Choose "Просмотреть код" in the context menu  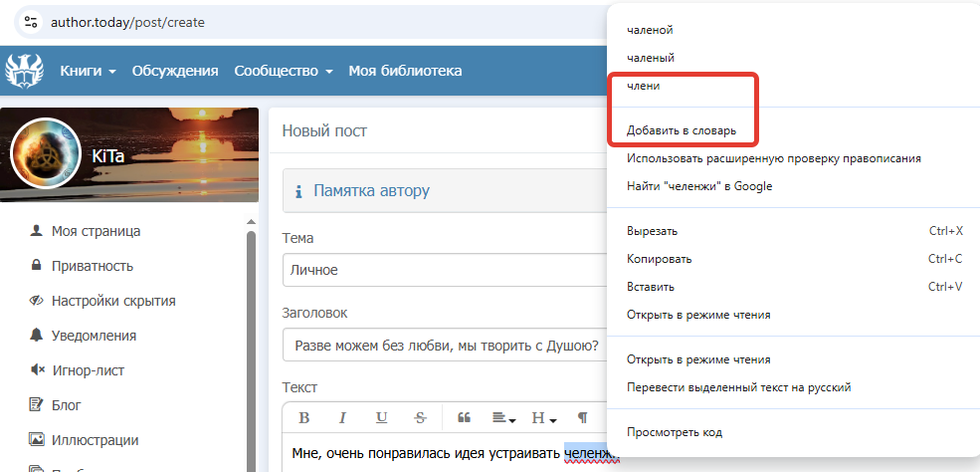click(x=675, y=432)
